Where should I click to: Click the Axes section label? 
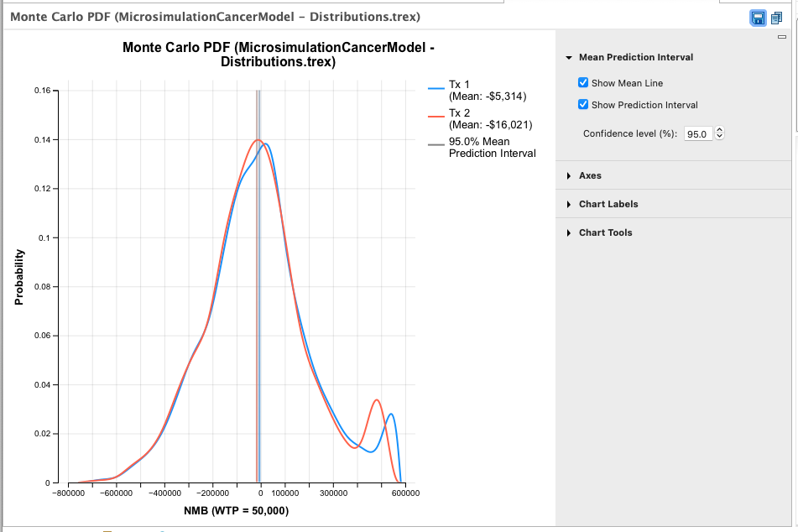590,175
